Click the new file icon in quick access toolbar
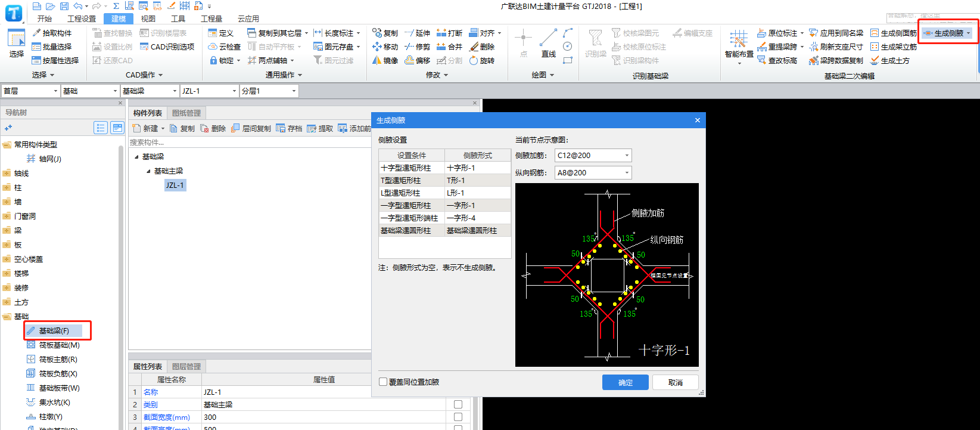Screen dimensions: 980x430 tap(37, 6)
